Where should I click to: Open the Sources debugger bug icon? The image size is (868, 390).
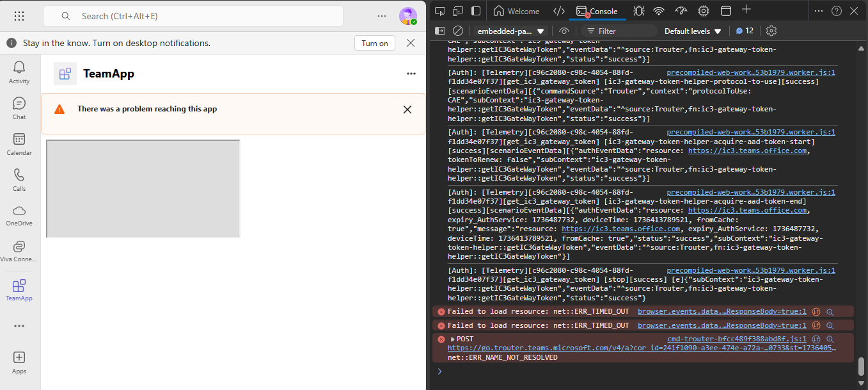(638, 11)
